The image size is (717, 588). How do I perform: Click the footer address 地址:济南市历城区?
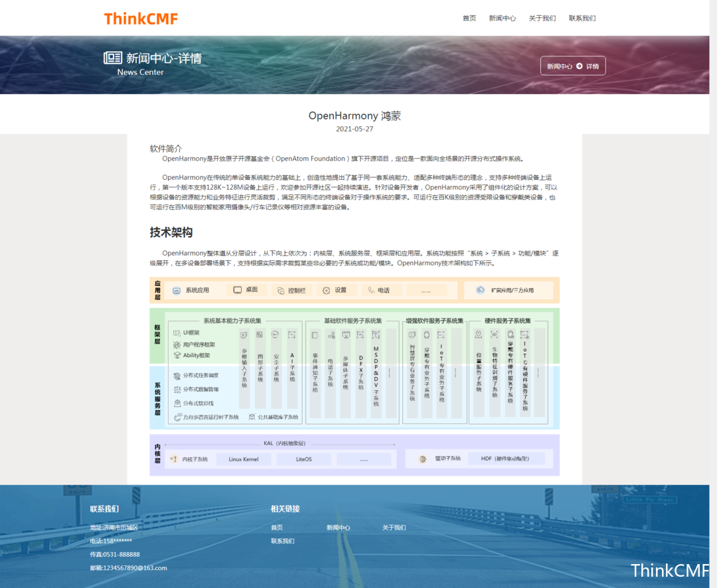click(114, 528)
